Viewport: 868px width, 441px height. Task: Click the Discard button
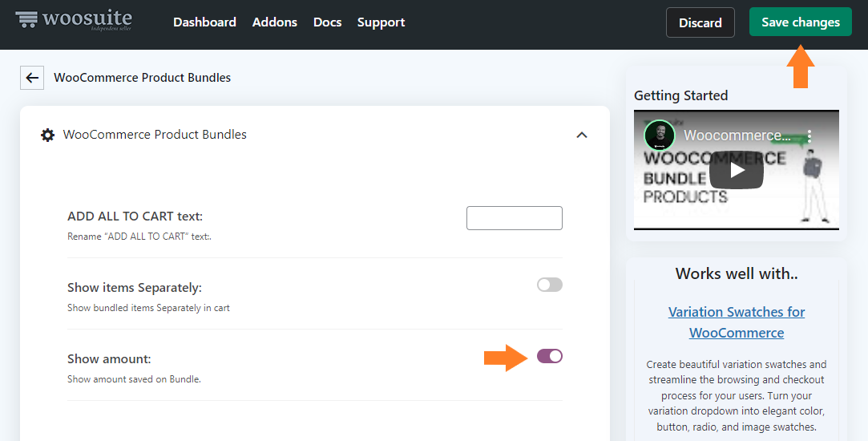[x=700, y=22]
